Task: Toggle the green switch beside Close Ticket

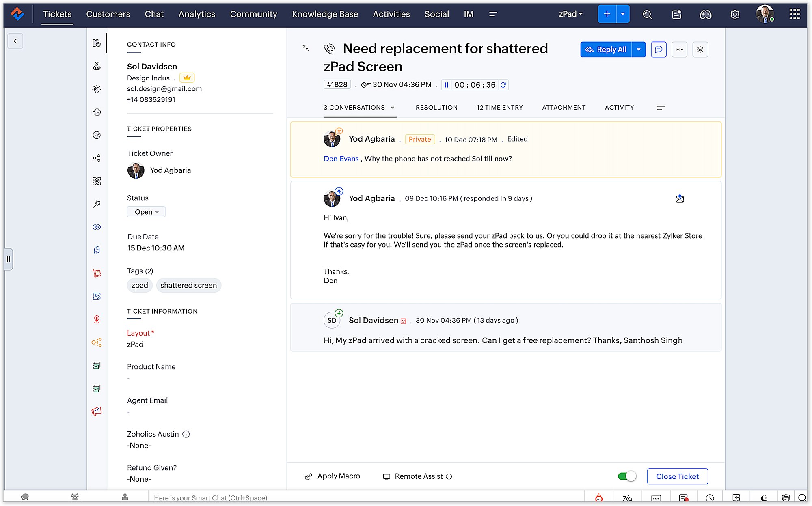Action: pyautogui.click(x=626, y=476)
